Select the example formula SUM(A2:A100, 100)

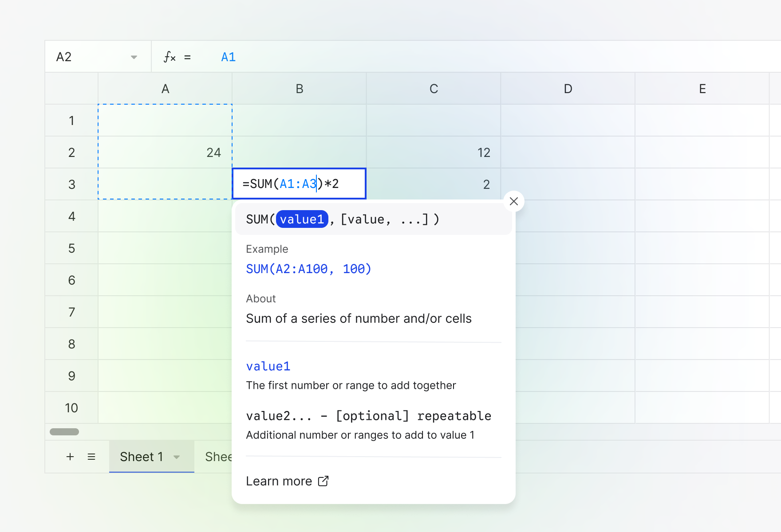(308, 269)
